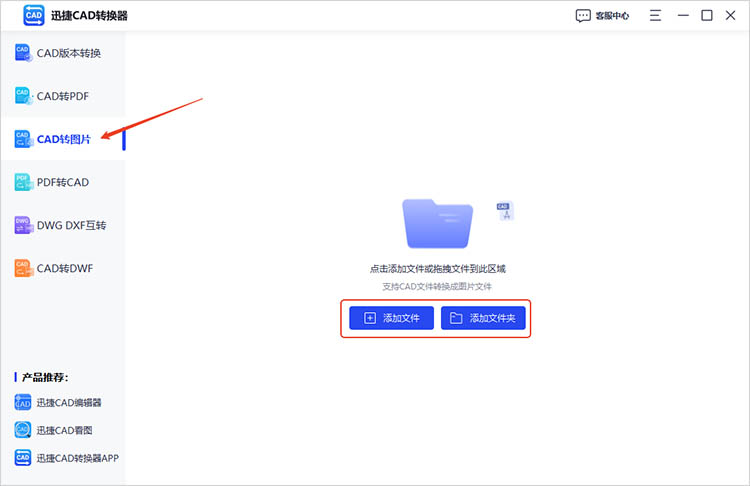Close the converter window
Viewport: 750px width, 486px height.
pyautogui.click(x=730, y=16)
